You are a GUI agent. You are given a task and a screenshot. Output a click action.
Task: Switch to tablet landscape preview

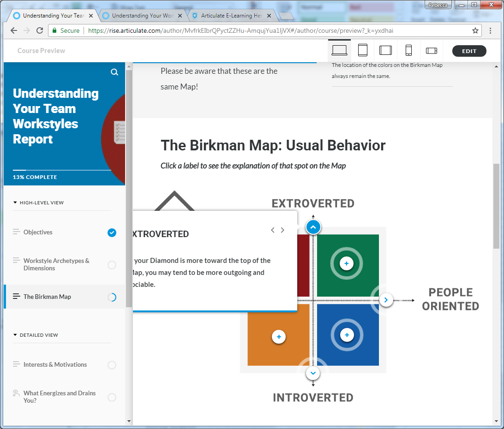[385, 50]
